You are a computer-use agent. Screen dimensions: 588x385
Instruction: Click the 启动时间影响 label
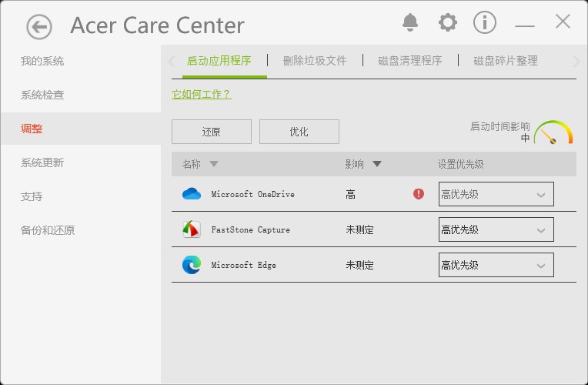coord(499,126)
